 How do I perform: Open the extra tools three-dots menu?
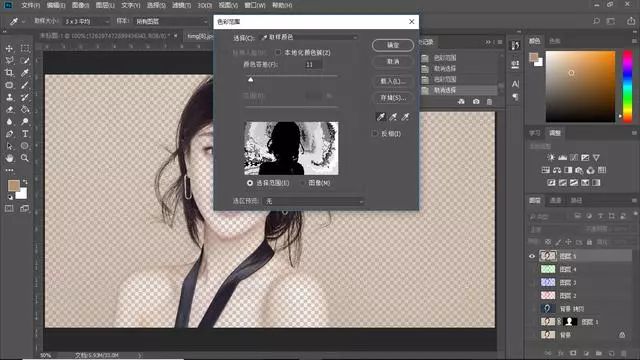point(9,170)
